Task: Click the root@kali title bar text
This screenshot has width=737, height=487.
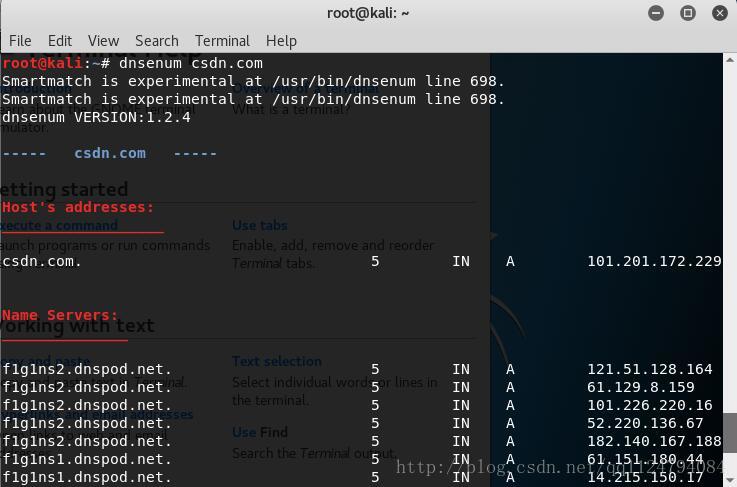Action: click(x=368, y=13)
